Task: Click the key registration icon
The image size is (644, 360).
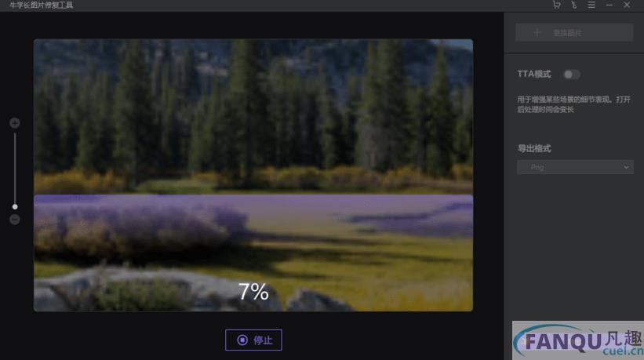Action: (573, 5)
